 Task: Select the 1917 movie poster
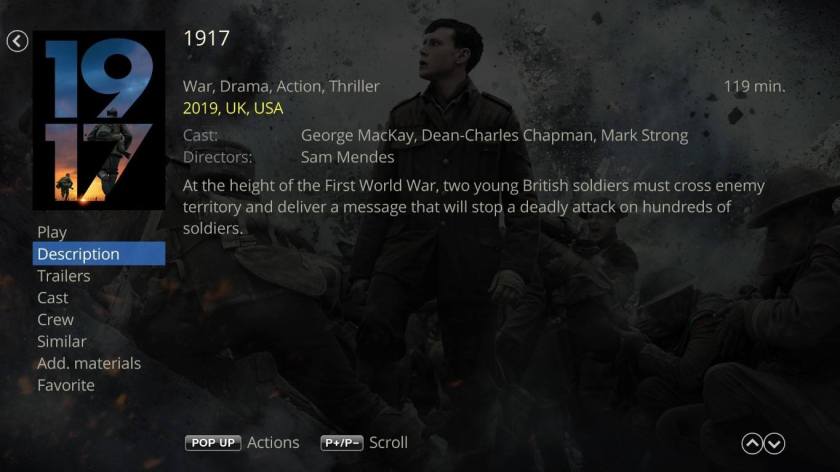coord(99,120)
